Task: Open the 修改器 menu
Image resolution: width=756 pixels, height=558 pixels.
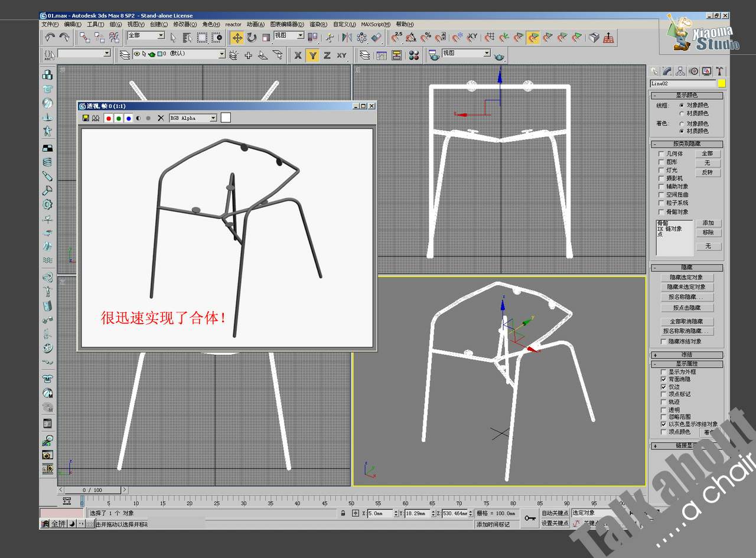Action: 185,24
